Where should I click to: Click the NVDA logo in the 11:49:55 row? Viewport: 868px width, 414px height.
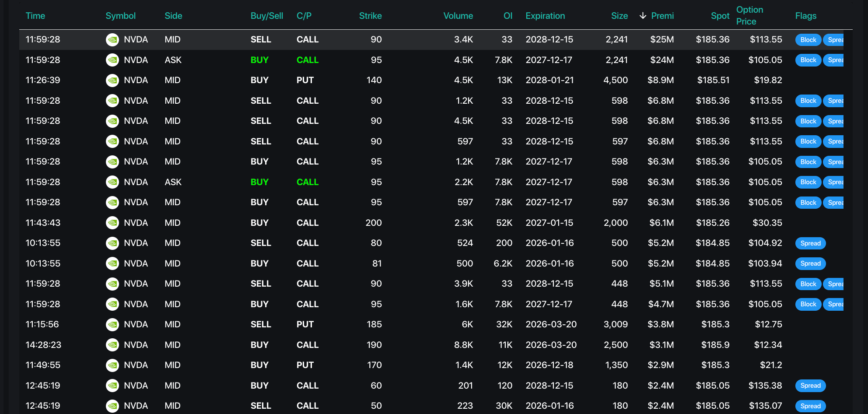point(112,365)
